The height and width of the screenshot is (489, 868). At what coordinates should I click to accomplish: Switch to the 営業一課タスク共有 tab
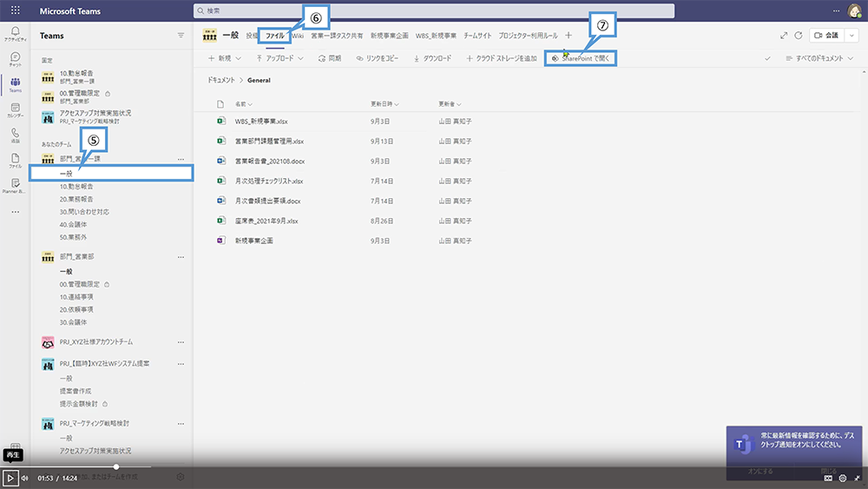pyautogui.click(x=337, y=36)
